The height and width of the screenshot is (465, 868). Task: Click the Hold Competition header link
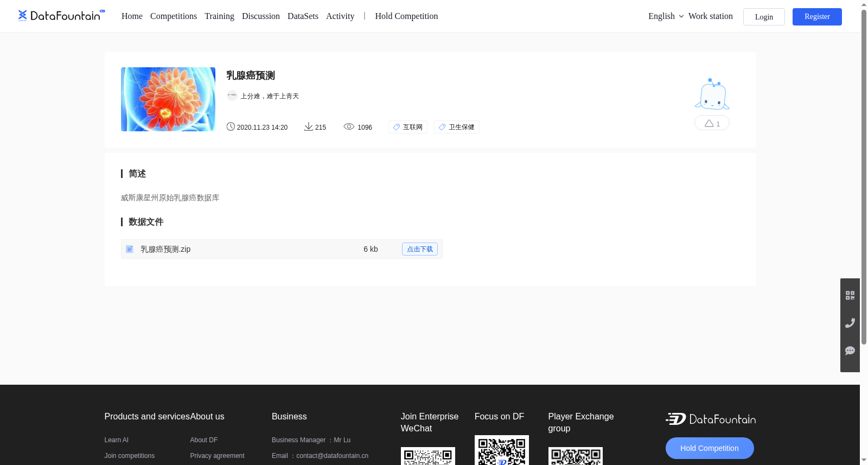coord(406,16)
